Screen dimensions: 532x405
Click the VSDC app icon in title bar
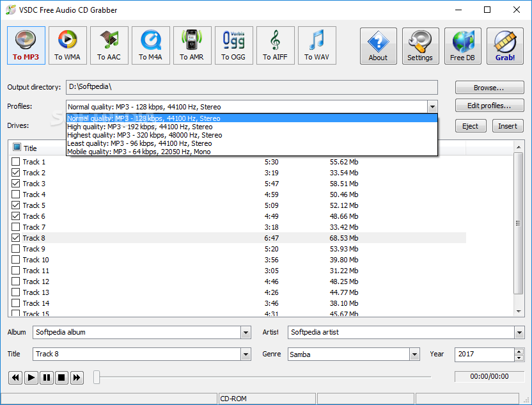(10, 10)
